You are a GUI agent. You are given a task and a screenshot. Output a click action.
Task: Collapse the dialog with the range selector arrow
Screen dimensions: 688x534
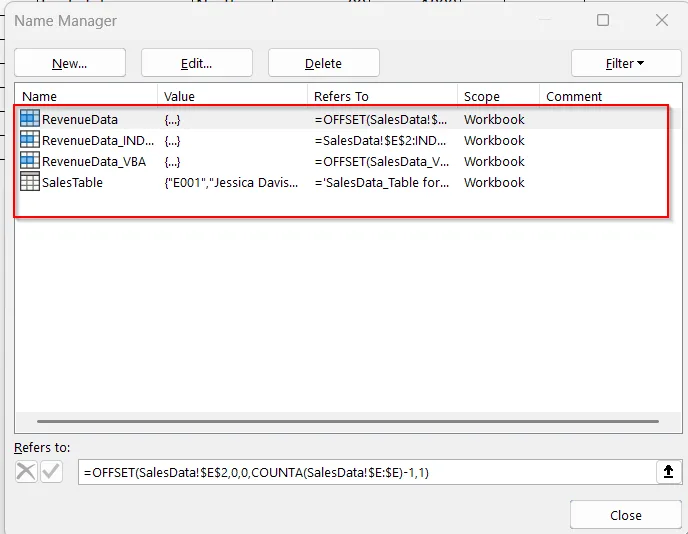click(x=668, y=472)
